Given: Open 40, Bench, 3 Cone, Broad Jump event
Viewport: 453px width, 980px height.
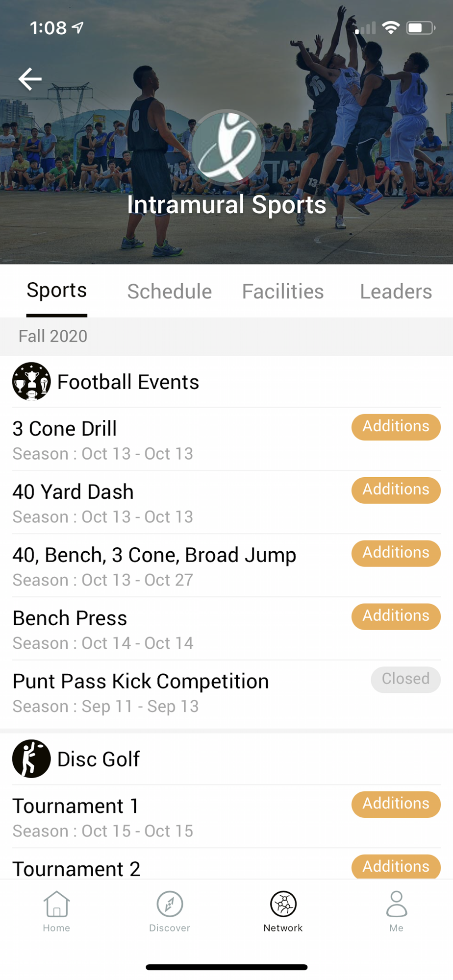Looking at the screenshot, I should pyautogui.click(x=226, y=565).
